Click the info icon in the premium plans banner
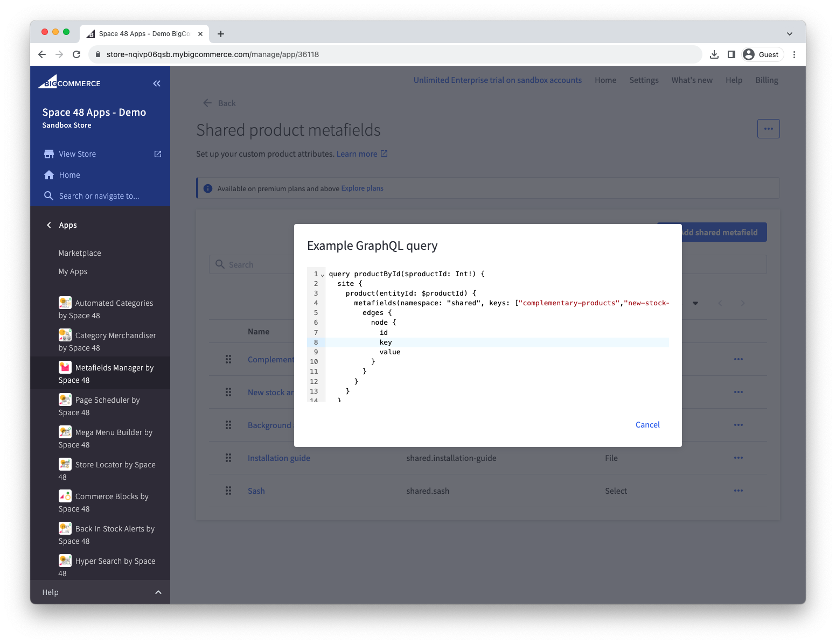Viewport: 836px width, 644px height. click(208, 188)
